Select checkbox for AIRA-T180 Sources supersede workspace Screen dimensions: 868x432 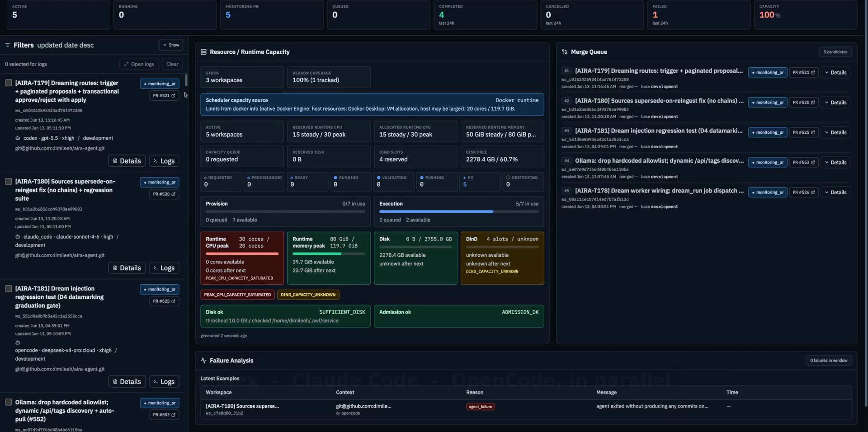tap(8, 181)
